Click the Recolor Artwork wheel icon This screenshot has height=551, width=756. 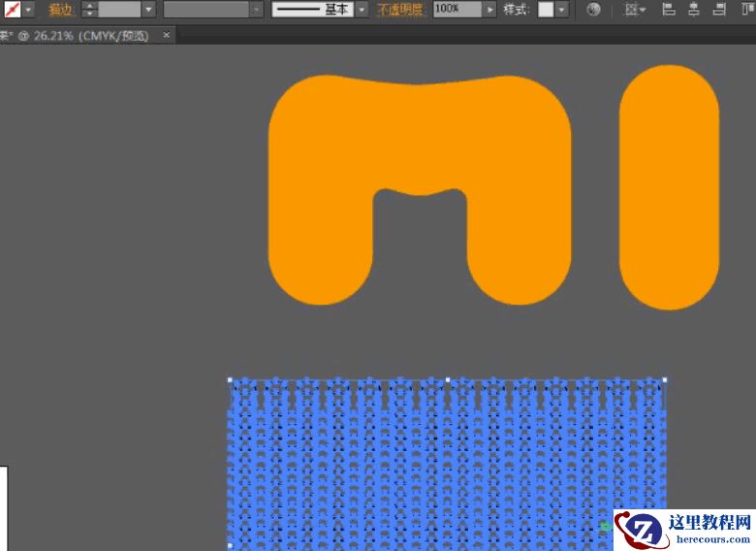pos(593,10)
